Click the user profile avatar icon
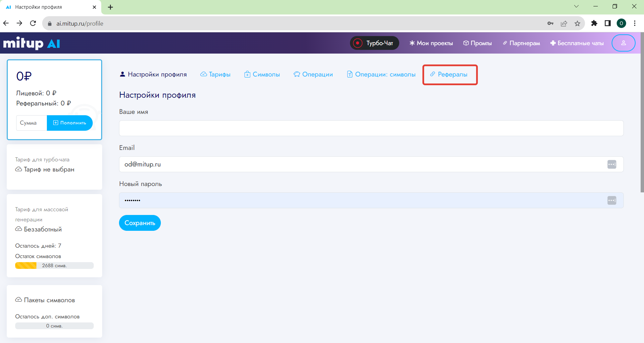 pos(623,43)
